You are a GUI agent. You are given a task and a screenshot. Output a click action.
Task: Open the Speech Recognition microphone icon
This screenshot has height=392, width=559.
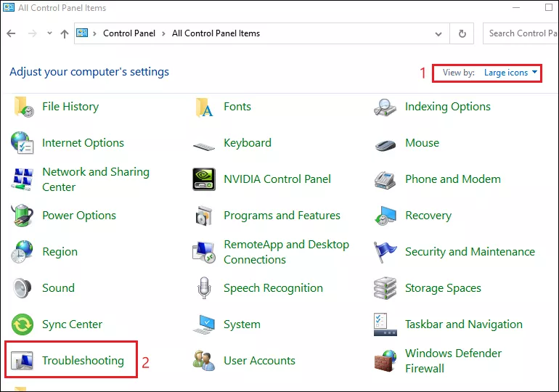pos(204,288)
